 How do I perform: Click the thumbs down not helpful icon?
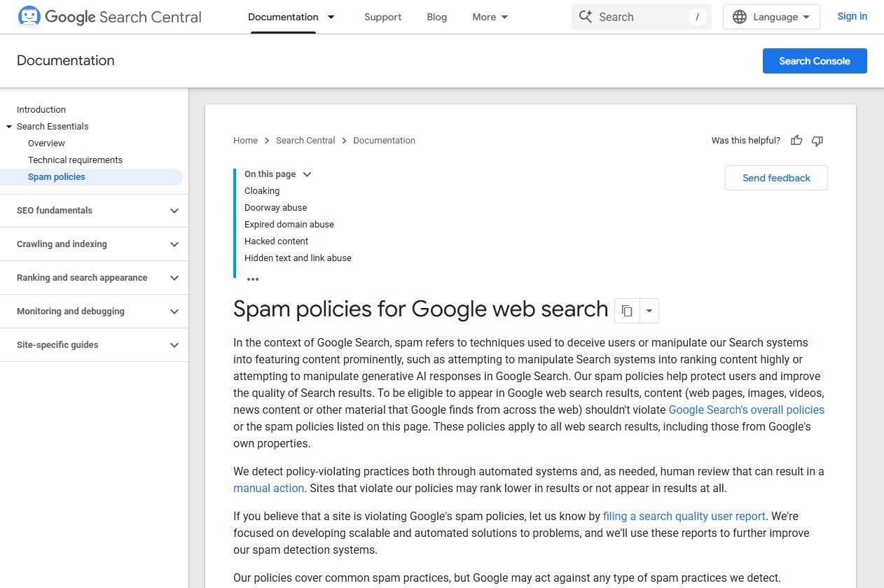[817, 141]
